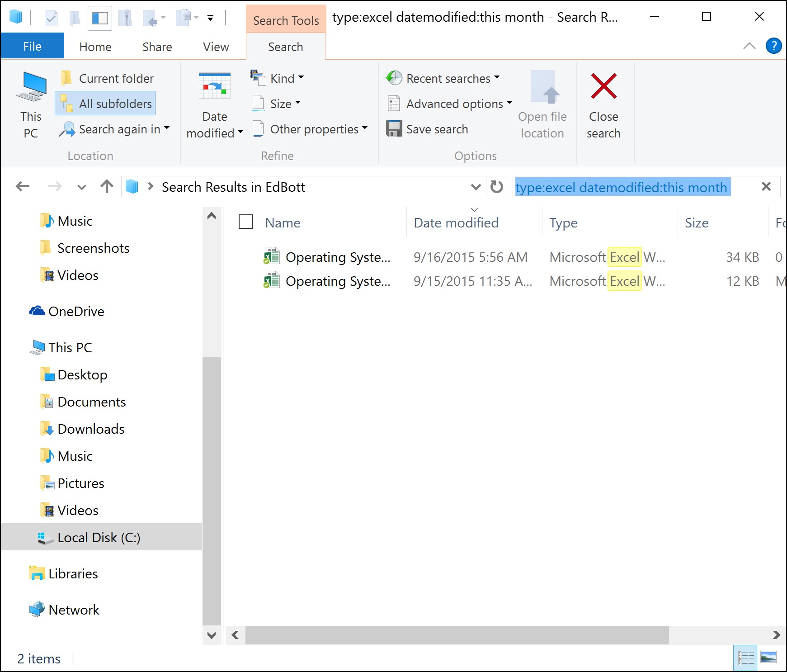
Task: Open the File menu tab
Action: point(32,47)
